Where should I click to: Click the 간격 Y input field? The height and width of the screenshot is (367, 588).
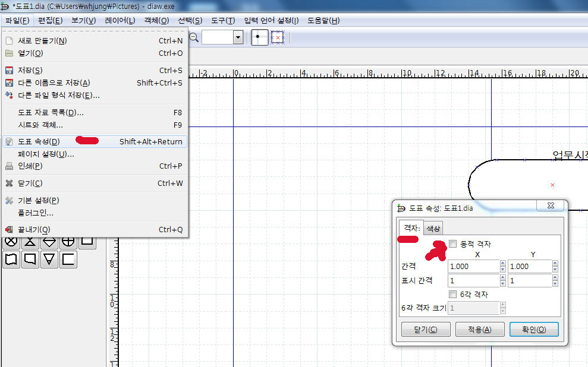pos(529,267)
